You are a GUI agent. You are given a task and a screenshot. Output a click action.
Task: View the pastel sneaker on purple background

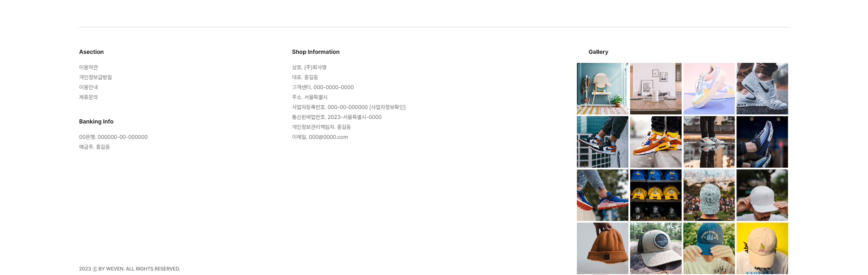click(x=709, y=89)
